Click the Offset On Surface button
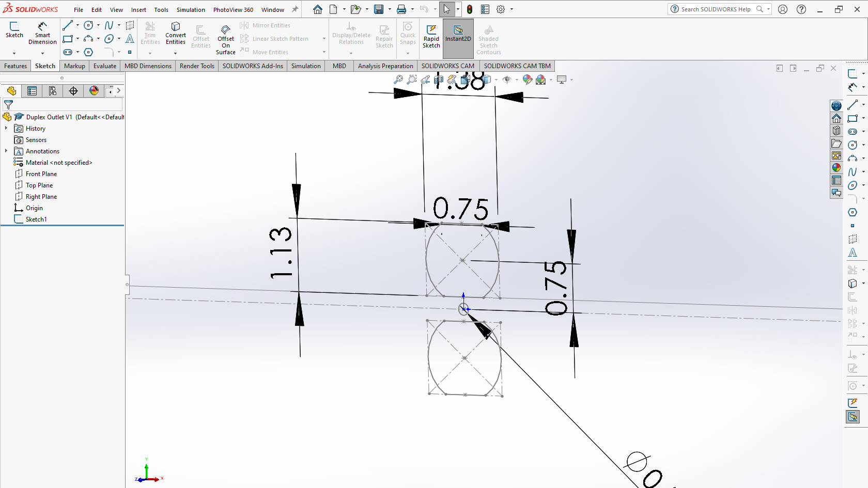 (x=226, y=39)
